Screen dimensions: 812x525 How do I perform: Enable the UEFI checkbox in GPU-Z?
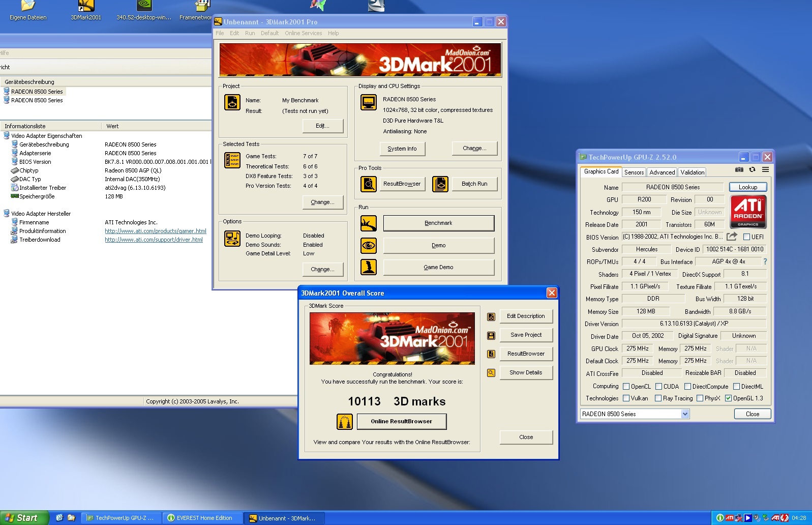746,237
